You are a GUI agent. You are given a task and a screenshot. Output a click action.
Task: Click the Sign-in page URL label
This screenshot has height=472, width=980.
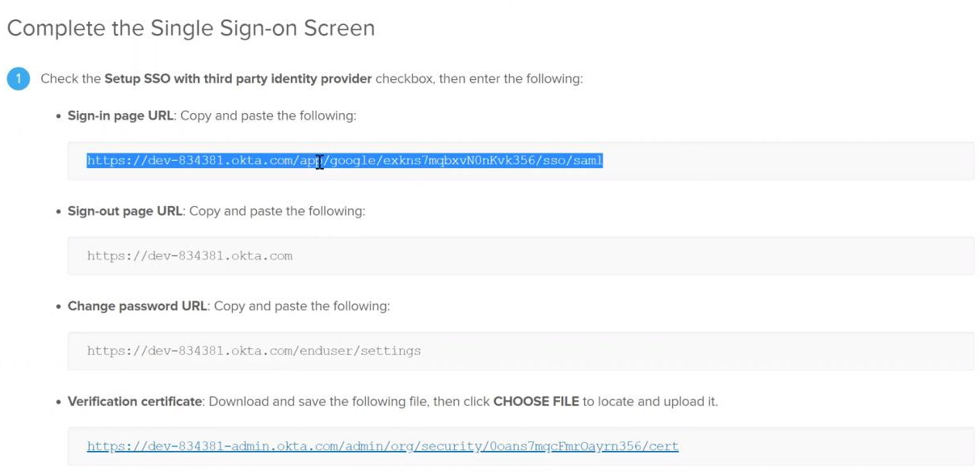point(120,116)
